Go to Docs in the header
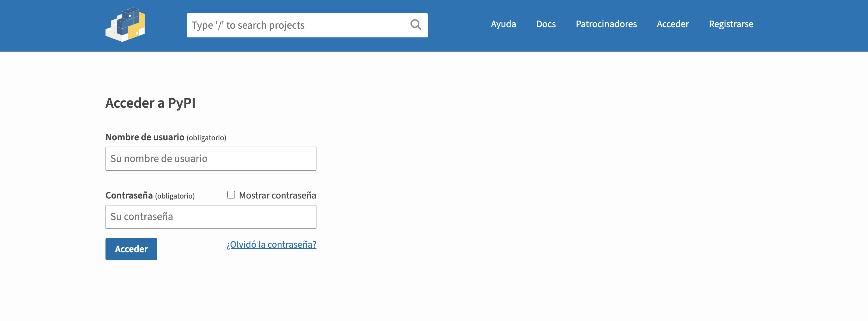 point(546,24)
